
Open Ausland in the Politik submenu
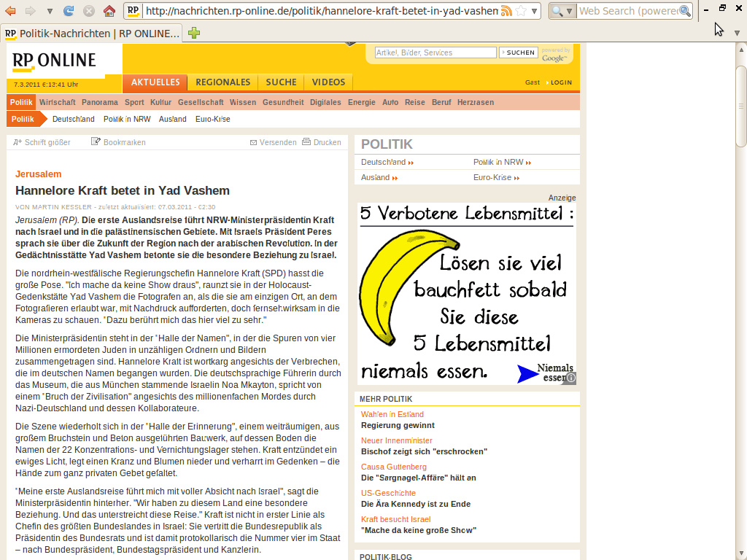[172, 119]
